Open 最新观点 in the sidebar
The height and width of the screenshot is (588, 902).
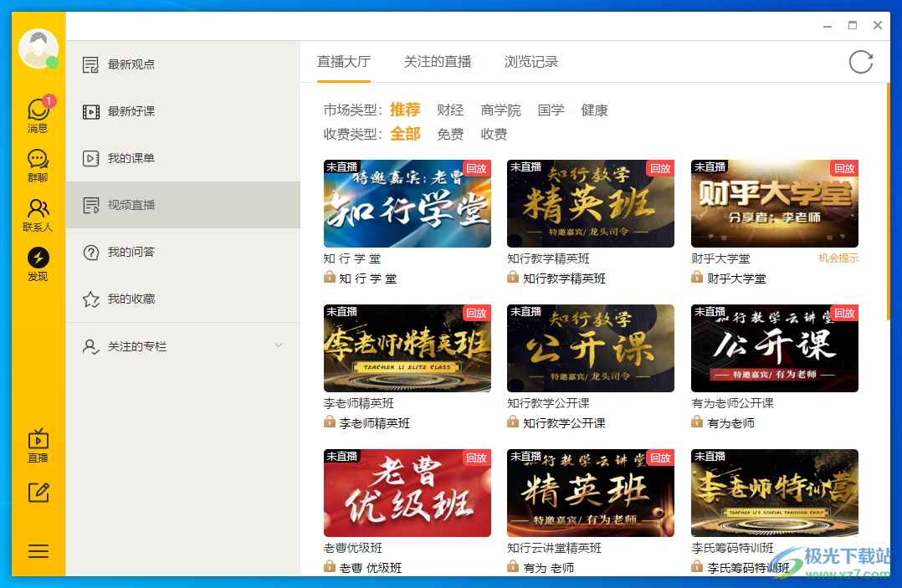point(183,64)
